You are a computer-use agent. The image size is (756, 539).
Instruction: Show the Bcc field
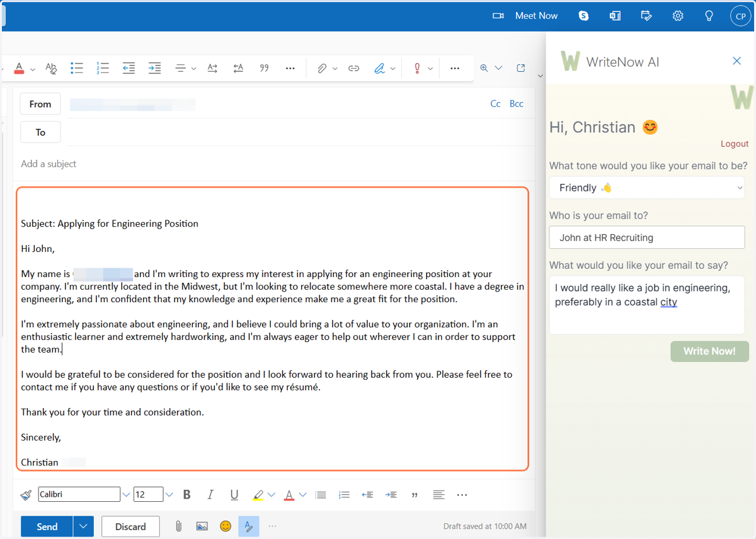coord(517,104)
